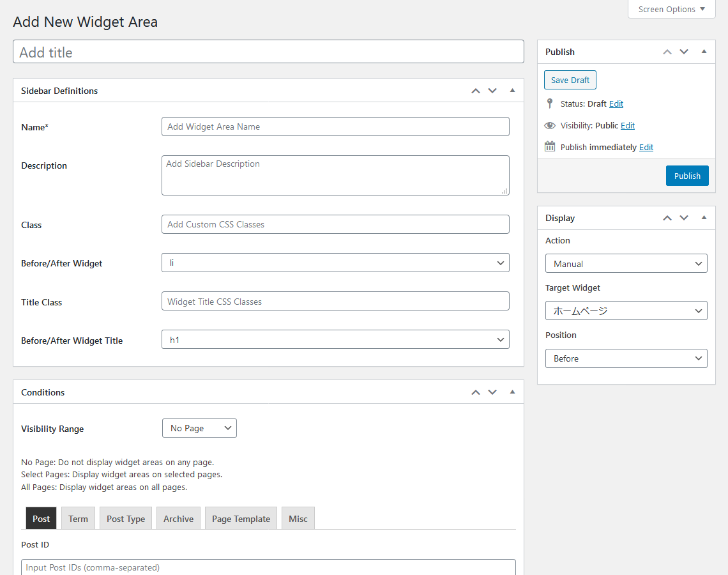This screenshot has height=575, width=728.
Task: Open Before/After Widget dropdown
Action: tap(335, 263)
